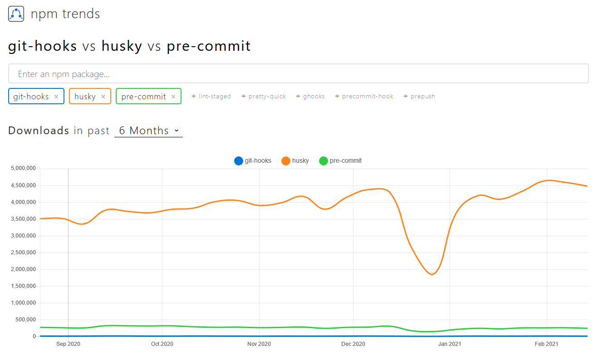Click the '3,500,000' y-axis label
This screenshot has height=364, width=603.
[23, 219]
